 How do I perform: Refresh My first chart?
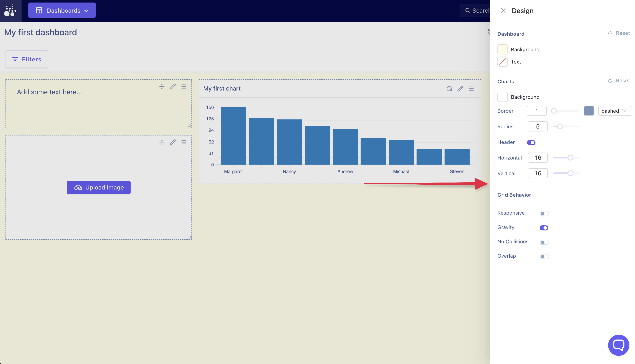pos(449,88)
